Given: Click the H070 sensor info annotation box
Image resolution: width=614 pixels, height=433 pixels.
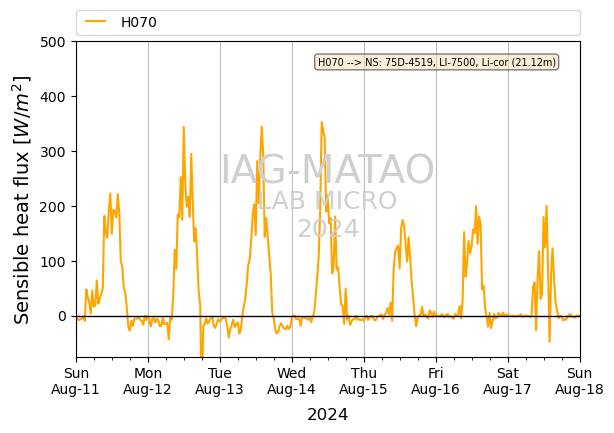Looking at the screenshot, I should (x=437, y=62).
